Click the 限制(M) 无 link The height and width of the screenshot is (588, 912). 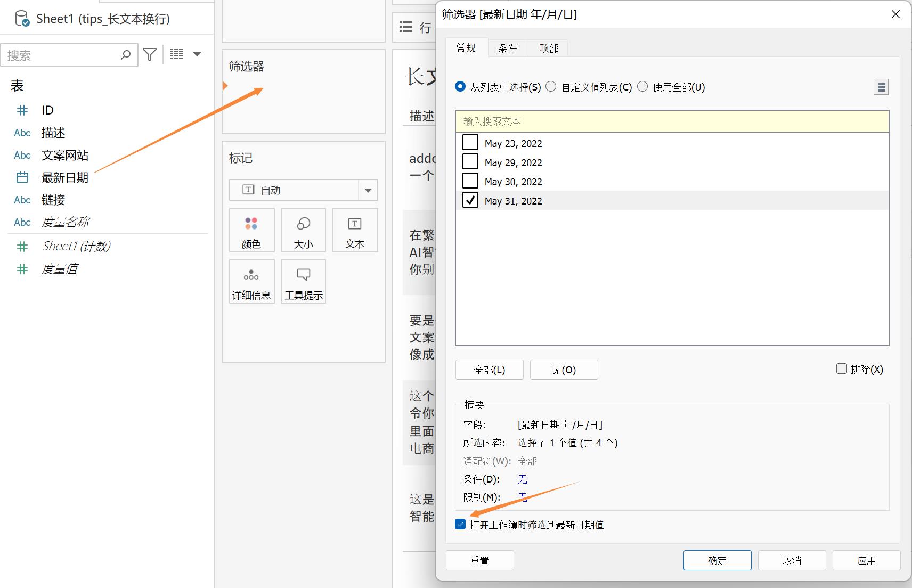tap(522, 497)
